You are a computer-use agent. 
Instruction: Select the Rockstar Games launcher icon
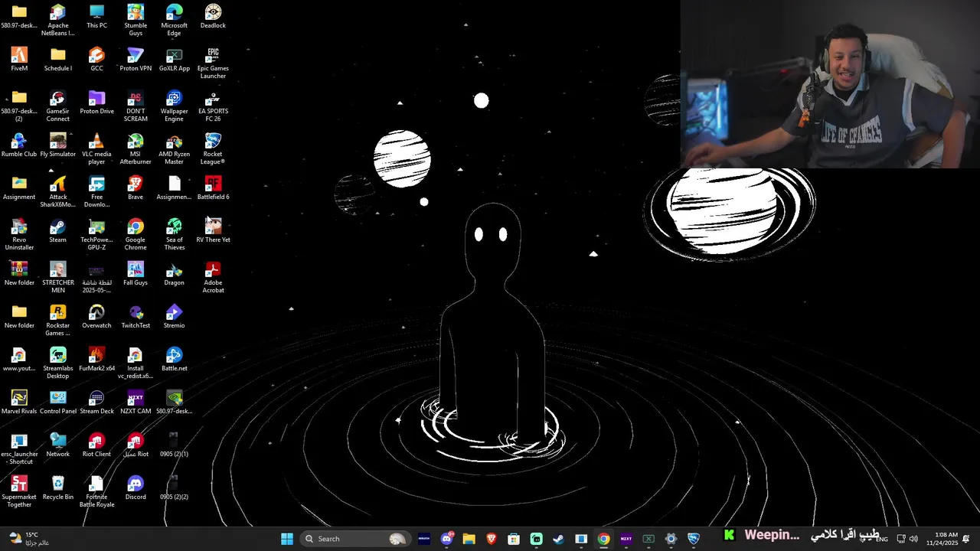point(57,320)
